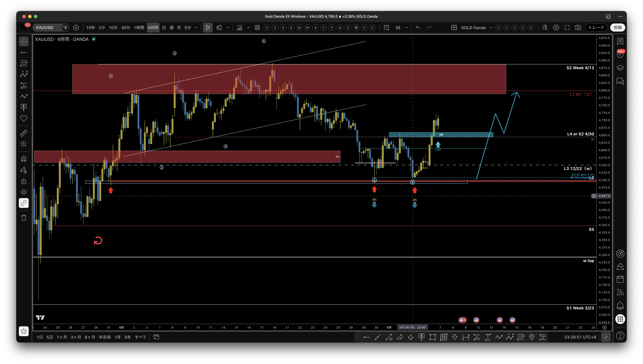
Task: Open chart scale settings gear at axis corner
Action: [x=604, y=328]
